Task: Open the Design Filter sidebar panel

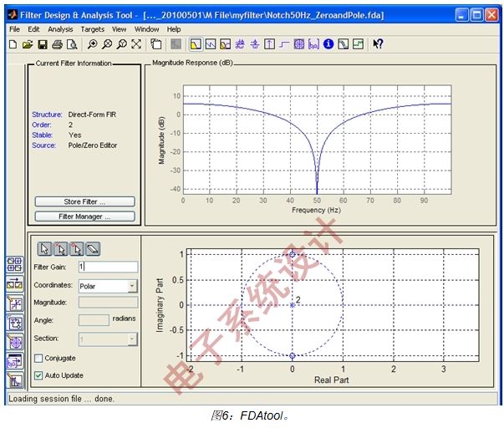Action: (x=14, y=380)
